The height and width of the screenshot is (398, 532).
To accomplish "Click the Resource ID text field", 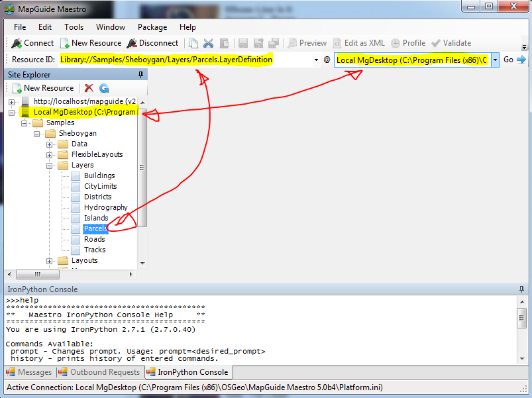I will 186,60.
